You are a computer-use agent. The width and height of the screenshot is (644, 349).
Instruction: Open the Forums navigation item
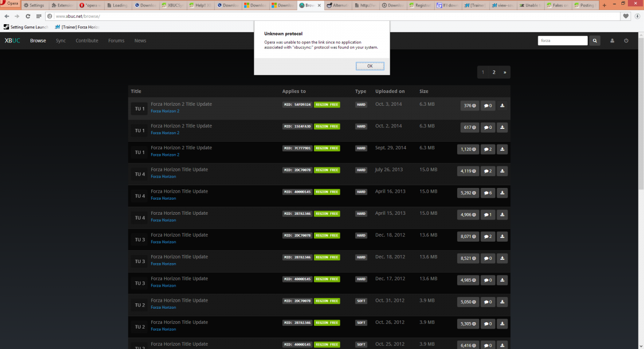(x=116, y=41)
